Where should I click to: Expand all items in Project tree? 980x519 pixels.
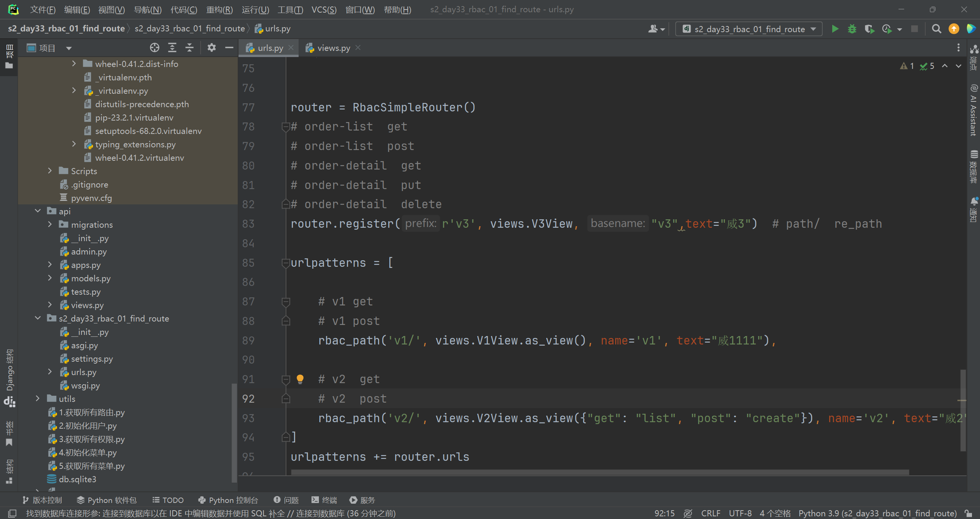(172, 48)
